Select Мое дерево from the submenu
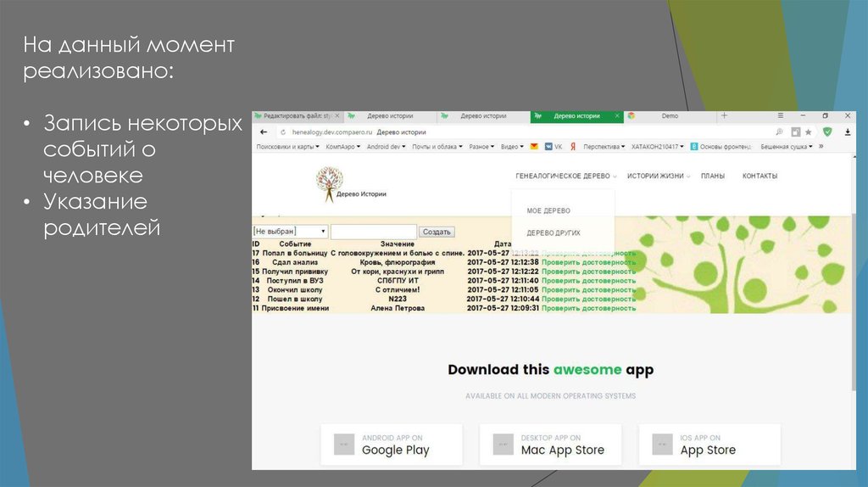 click(x=548, y=210)
